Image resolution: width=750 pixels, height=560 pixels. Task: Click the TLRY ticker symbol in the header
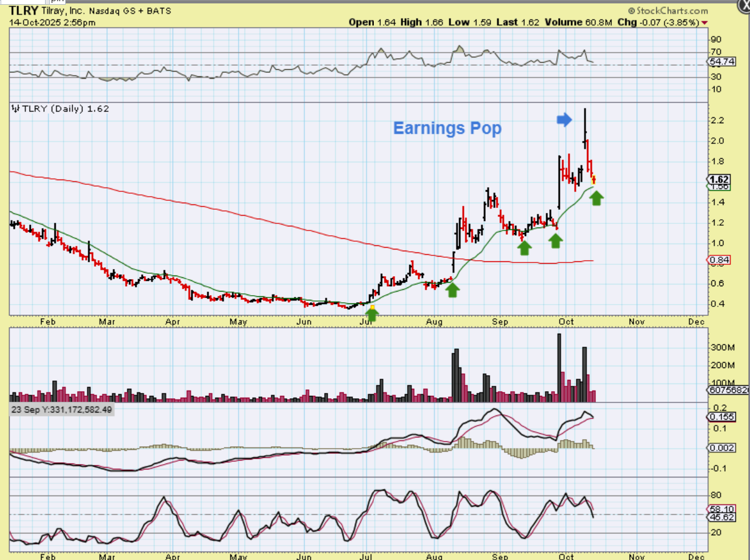pyautogui.click(x=24, y=11)
